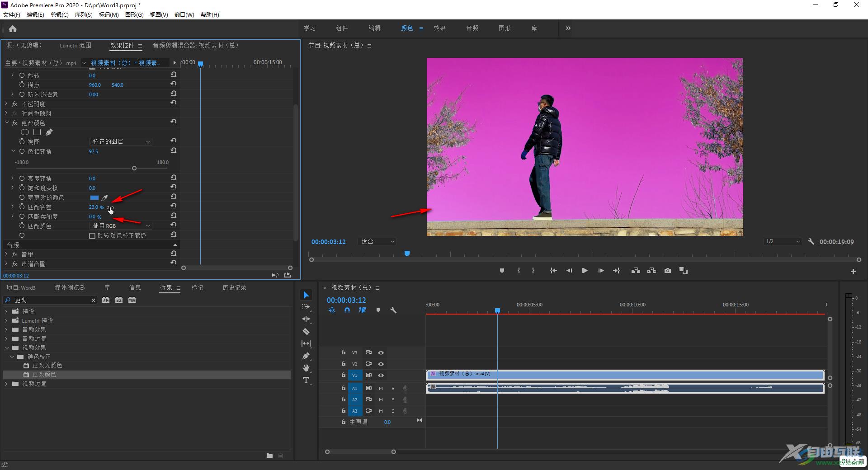Open the zoom level dropdown 适合
The image size is (868, 470).
click(377, 242)
